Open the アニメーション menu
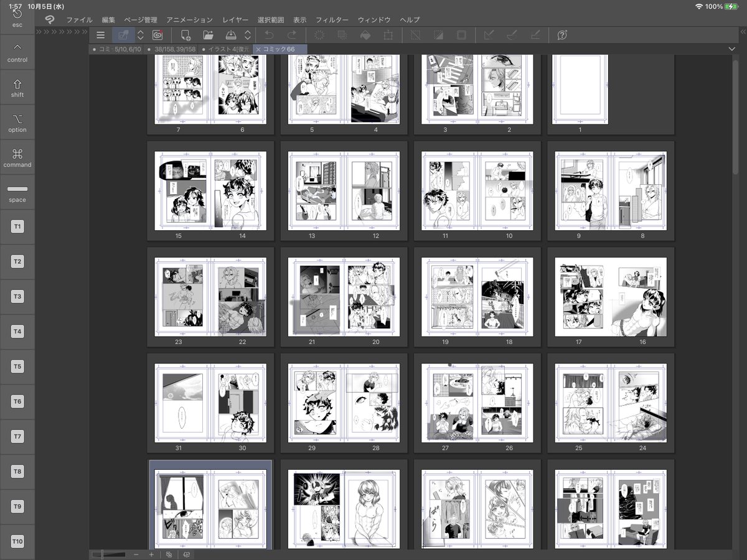 [189, 20]
